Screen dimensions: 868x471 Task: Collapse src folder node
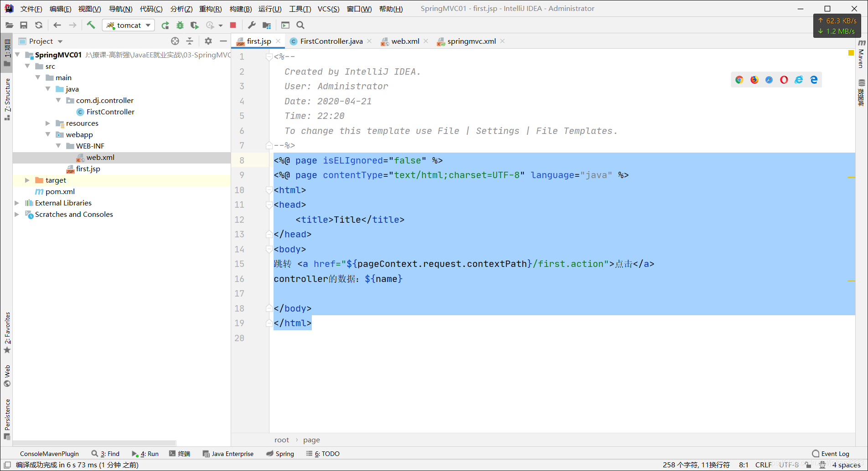pyautogui.click(x=27, y=66)
